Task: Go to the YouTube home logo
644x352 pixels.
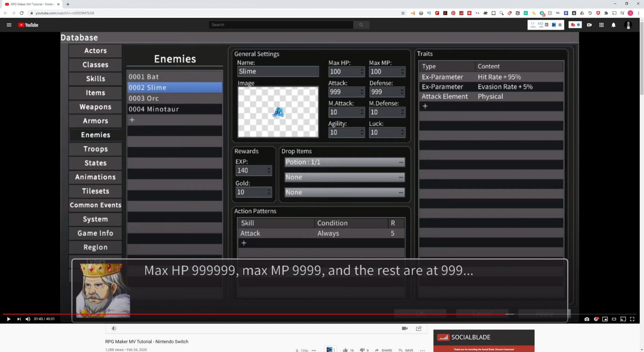Action: pyautogui.click(x=28, y=25)
